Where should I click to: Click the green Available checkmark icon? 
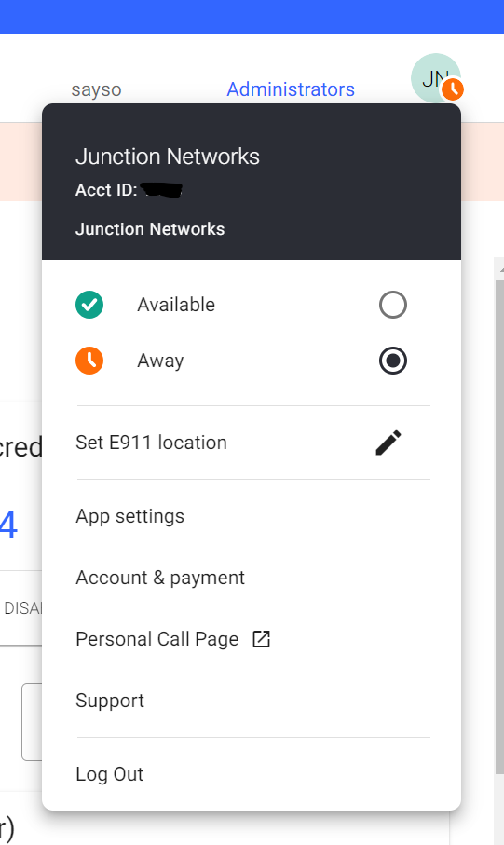pyautogui.click(x=89, y=305)
